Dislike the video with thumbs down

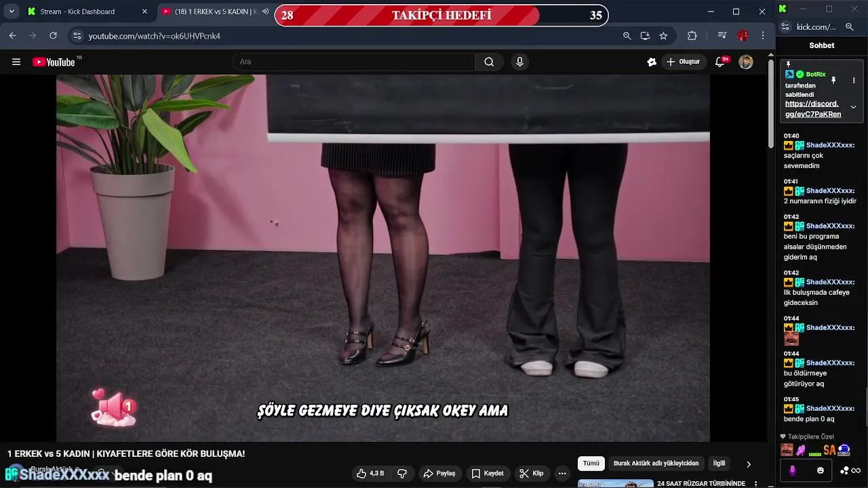coord(402,473)
